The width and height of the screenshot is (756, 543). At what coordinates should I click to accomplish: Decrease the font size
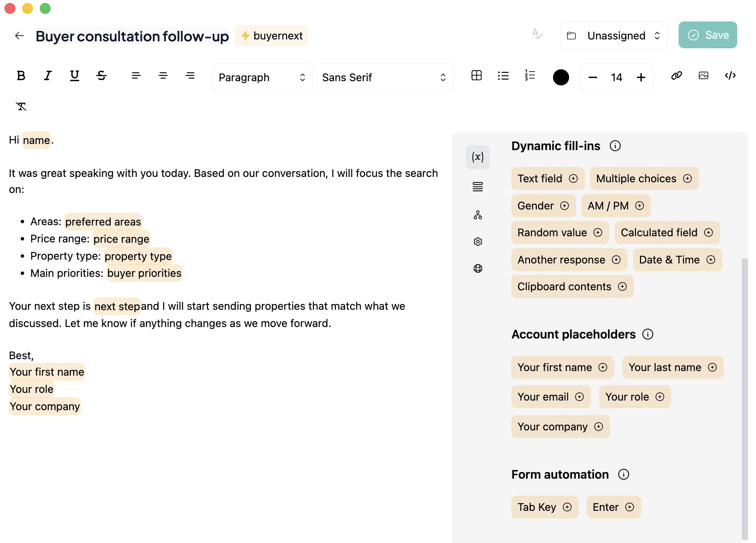tap(592, 77)
